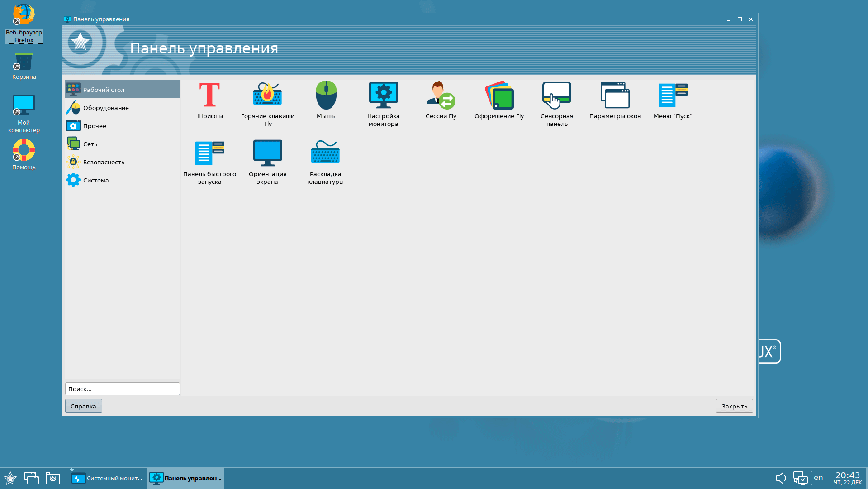Close the Панель управления window with X
Screen dimensions: 868x489
(751, 19)
